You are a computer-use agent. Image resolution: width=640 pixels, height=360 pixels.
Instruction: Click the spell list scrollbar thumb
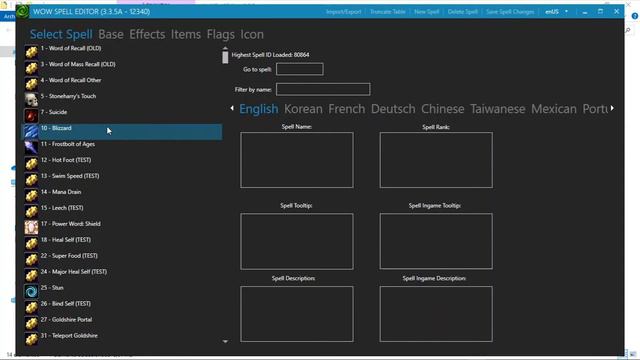coord(225,57)
